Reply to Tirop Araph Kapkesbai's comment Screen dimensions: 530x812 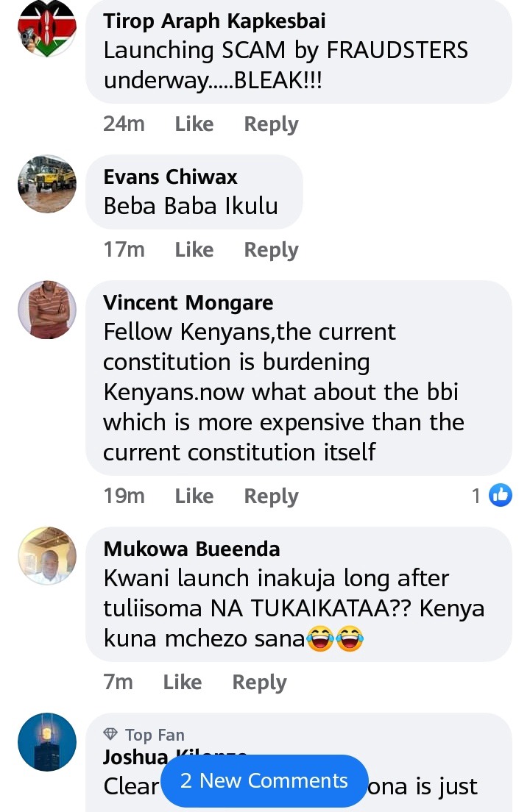(272, 124)
